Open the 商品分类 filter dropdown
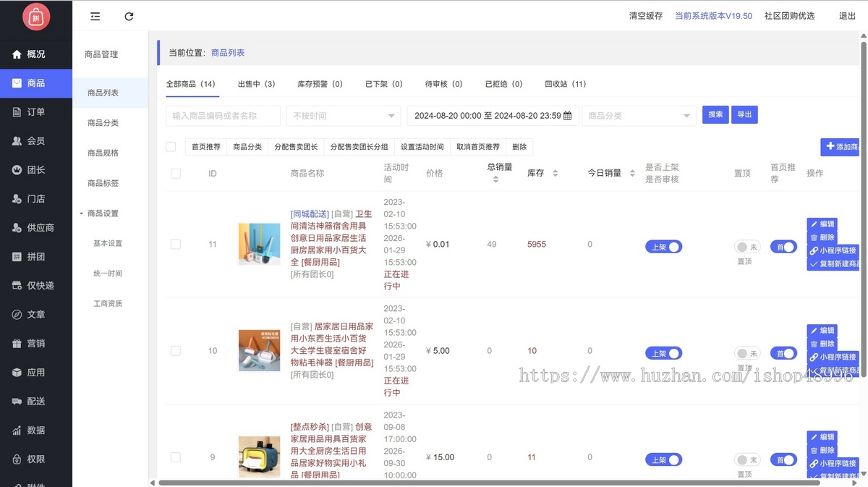Screen dimensions: 868x487 coord(639,116)
